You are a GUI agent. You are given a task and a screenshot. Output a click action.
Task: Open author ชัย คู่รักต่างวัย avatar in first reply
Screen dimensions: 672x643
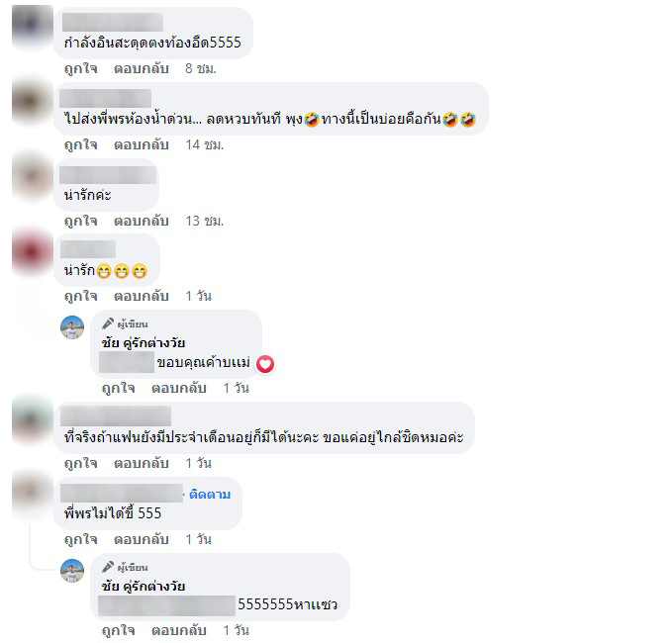[72, 327]
